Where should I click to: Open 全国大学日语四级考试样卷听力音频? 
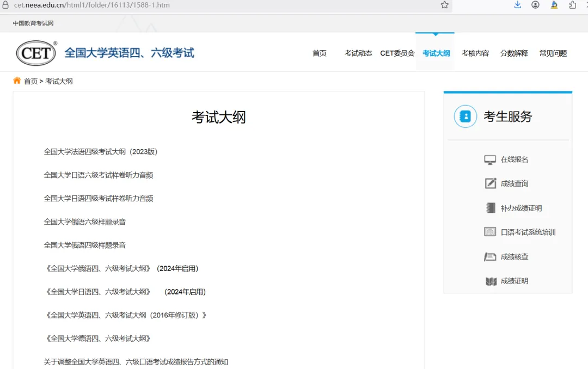98,198
